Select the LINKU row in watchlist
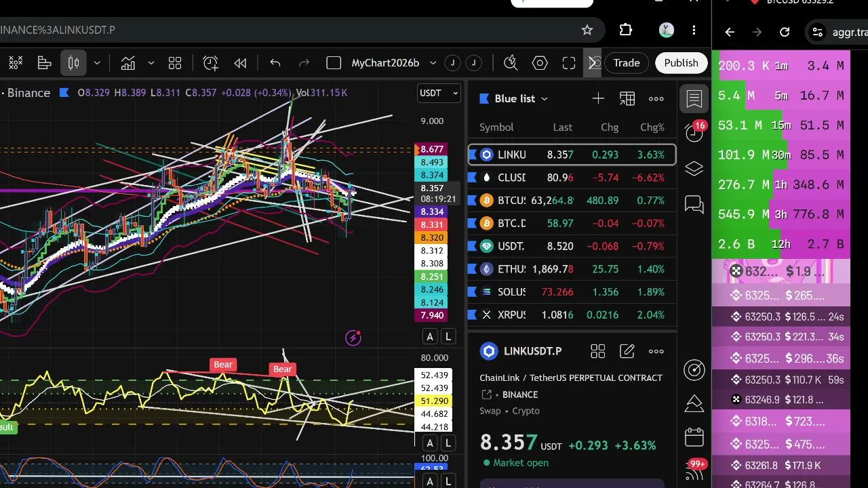868x488 pixels. (572, 155)
